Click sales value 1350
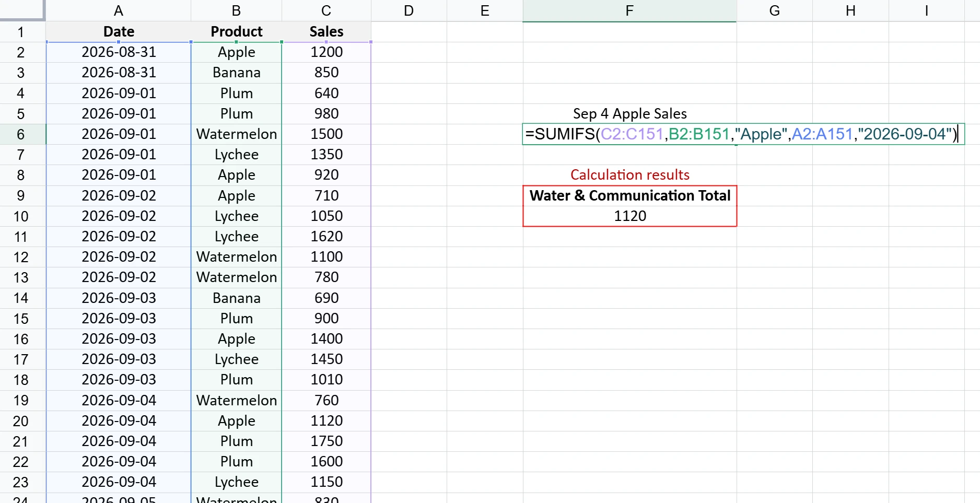The width and height of the screenshot is (980, 503). point(326,155)
